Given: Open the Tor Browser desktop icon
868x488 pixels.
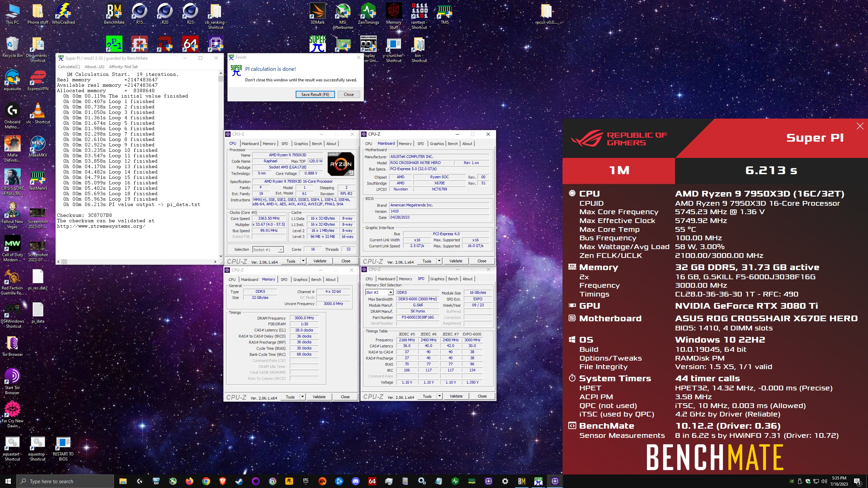Looking at the screenshot, I should pyautogui.click(x=12, y=346).
